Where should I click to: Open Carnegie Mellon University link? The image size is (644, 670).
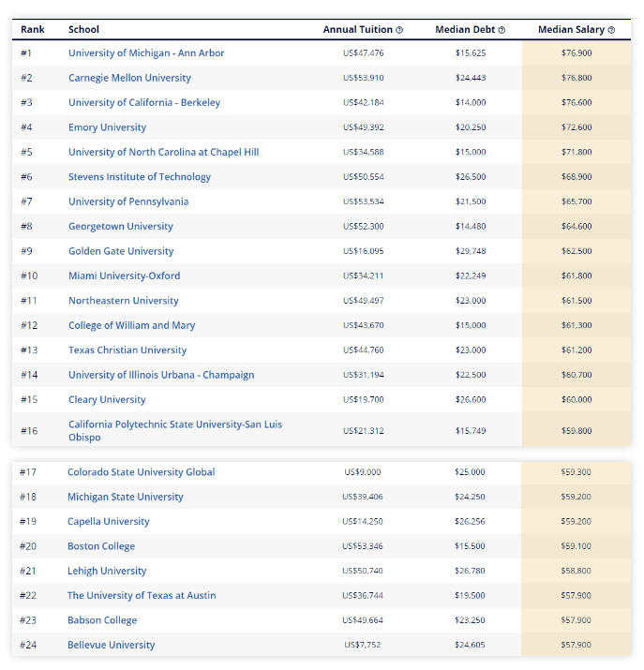(x=129, y=78)
